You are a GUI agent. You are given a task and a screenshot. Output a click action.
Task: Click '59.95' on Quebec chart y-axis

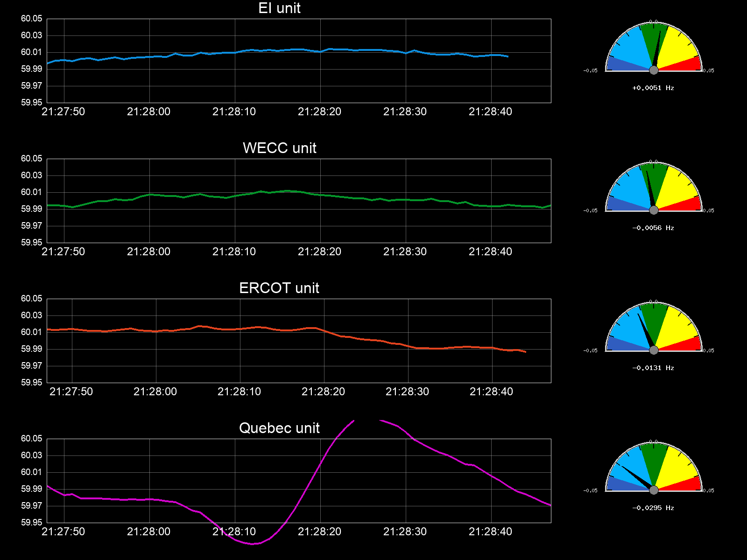[x=31, y=523]
